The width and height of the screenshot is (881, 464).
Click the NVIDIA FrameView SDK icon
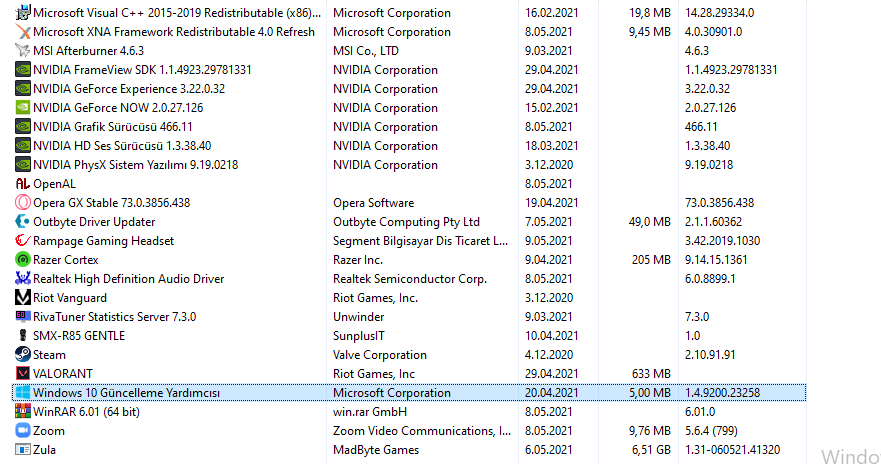[22, 70]
